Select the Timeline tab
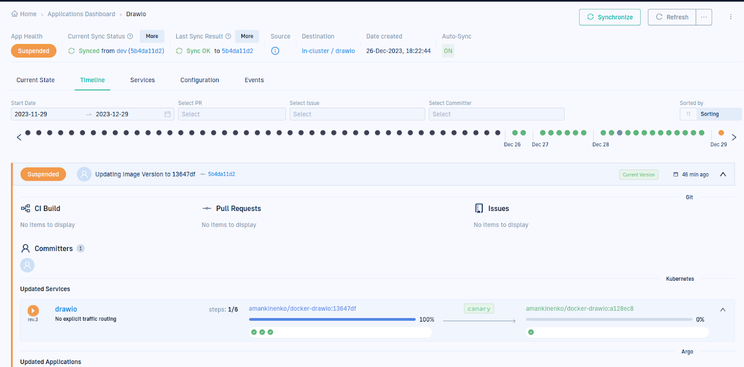Screen dimensions: 744x367 (x=92, y=80)
